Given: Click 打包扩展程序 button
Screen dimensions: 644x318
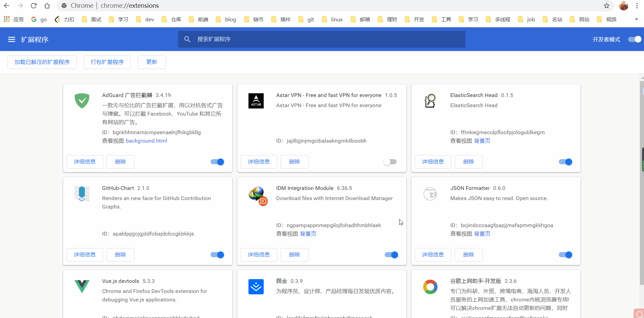Looking at the screenshot, I should tap(107, 62).
